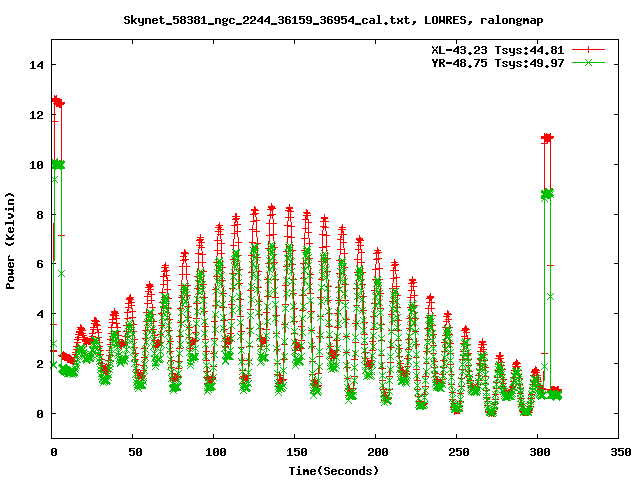Viewport: 640px width, 480px height.
Task: Click y-axis tick label 6
Action: coord(40,264)
